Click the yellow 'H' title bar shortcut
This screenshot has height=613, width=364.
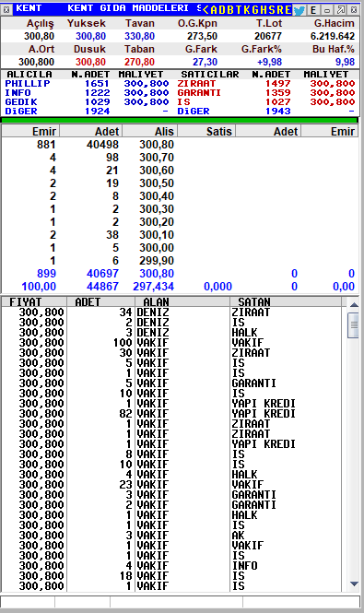pyautogui.click(x=264, y=10)
